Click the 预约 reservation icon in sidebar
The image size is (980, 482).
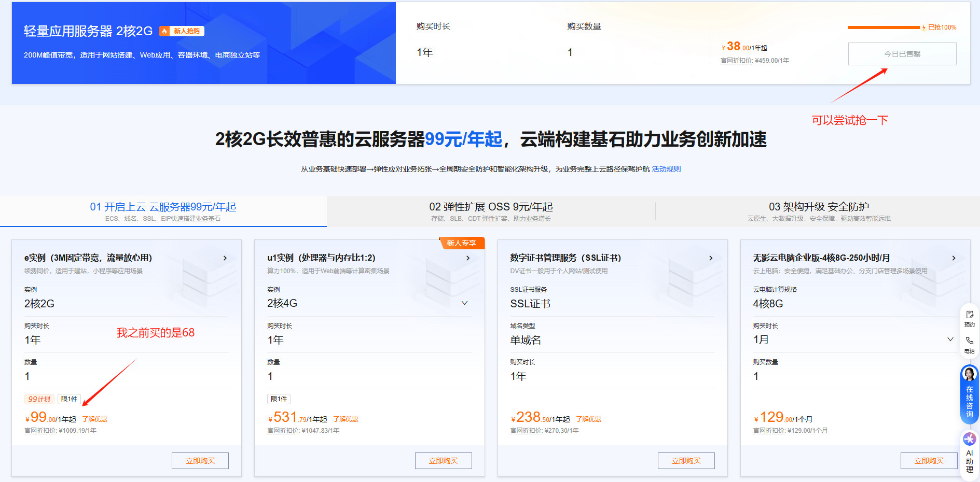pos(969,318)
